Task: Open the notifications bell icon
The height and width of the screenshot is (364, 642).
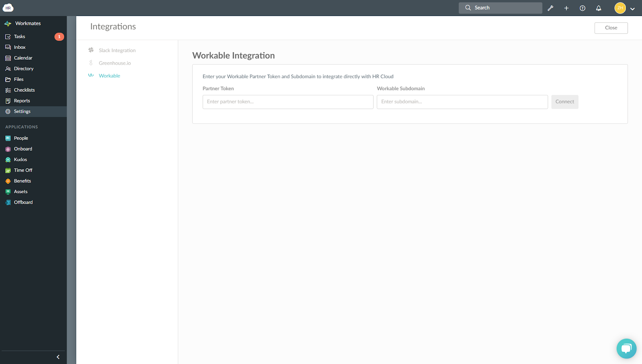Action: [599, 8]
